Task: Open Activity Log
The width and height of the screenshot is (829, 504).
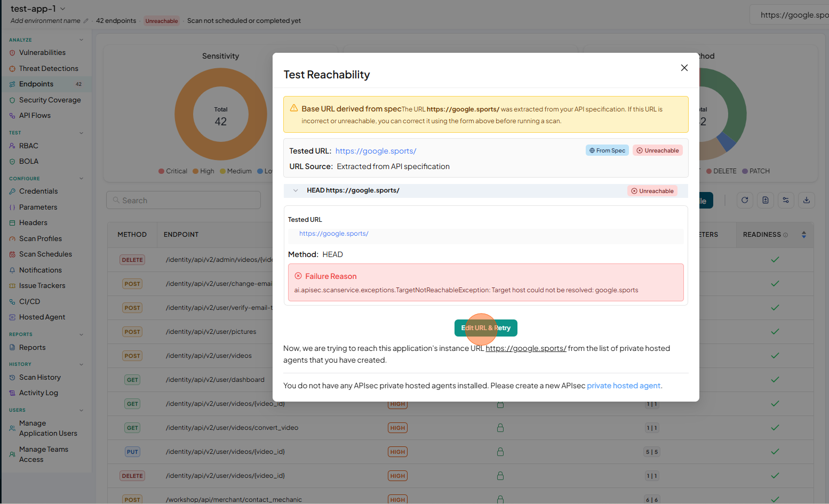Action: click(x=38, y=393)
